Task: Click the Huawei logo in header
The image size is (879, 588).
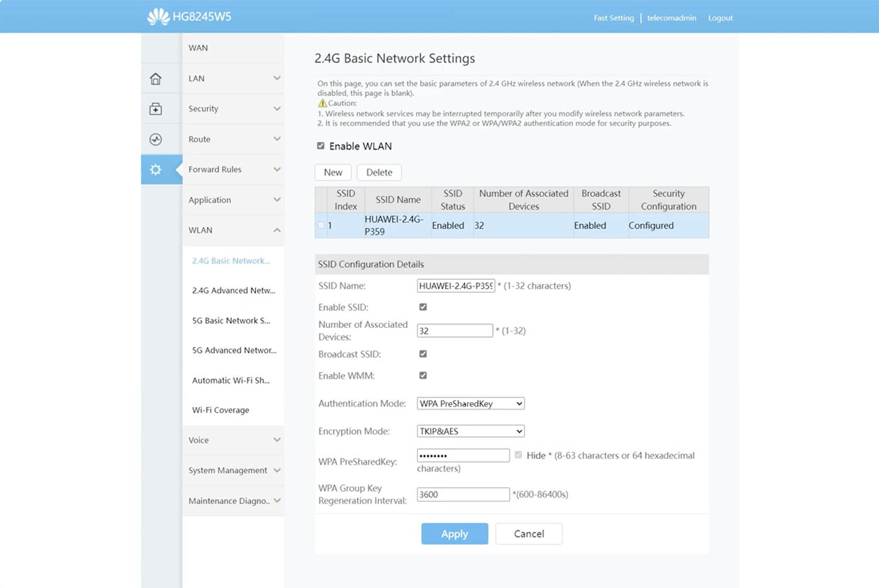Action: (158, 17)
